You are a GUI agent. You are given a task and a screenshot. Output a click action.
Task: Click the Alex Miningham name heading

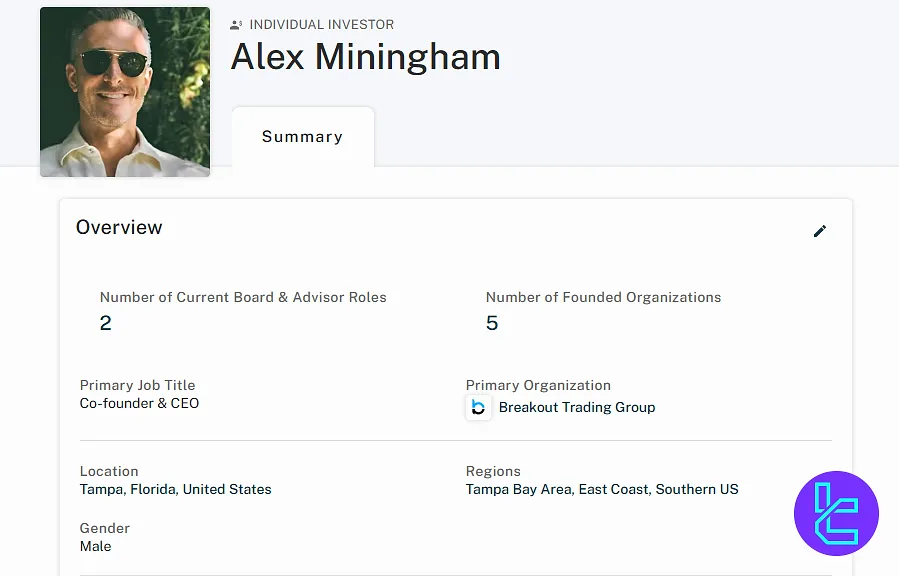tap(366, 57)
